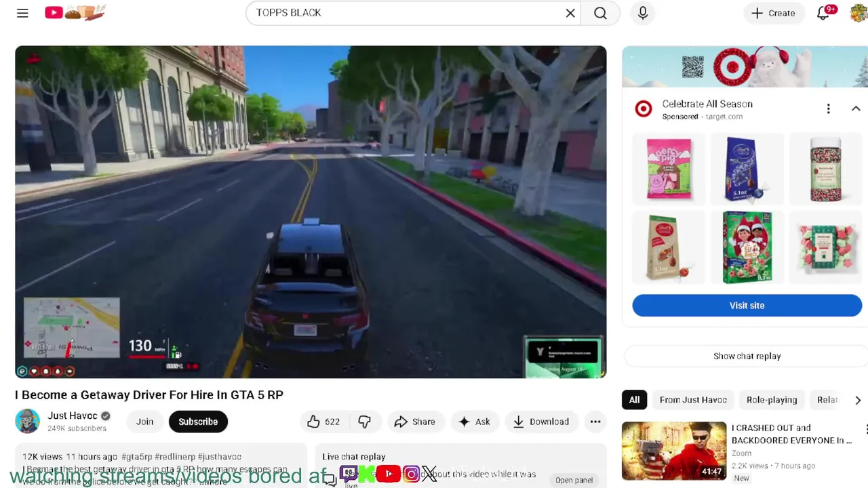
Task: Open more actions ellipsis under video
Action: 595,422
